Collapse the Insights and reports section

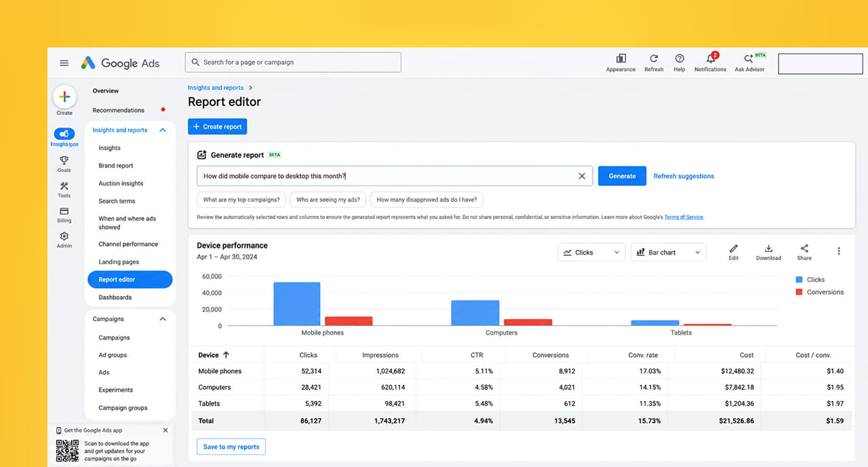pyautogui.click(x=162, y=130)
